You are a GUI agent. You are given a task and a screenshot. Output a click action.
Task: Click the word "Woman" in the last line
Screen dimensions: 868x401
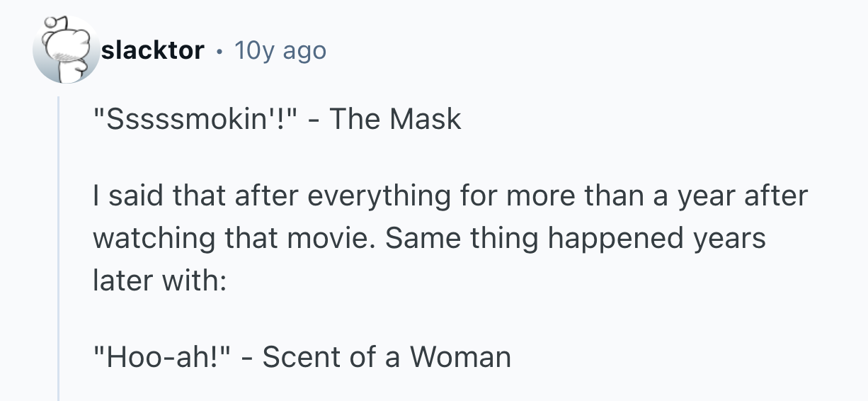460,356
